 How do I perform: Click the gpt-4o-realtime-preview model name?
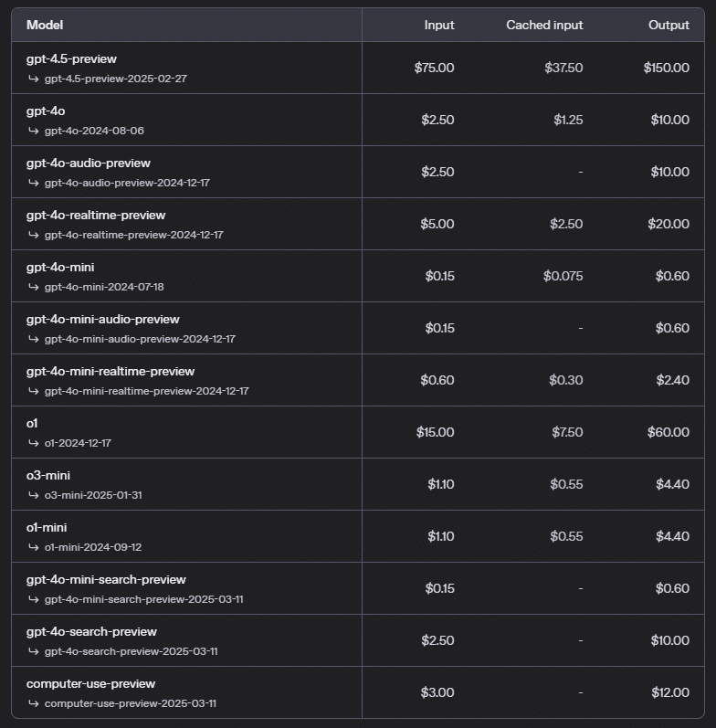[x=96, y=215]
